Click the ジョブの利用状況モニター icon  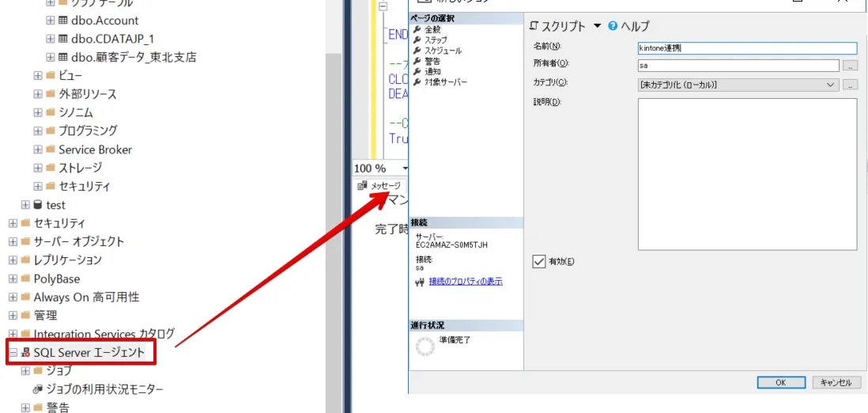[x=38, y=389]
